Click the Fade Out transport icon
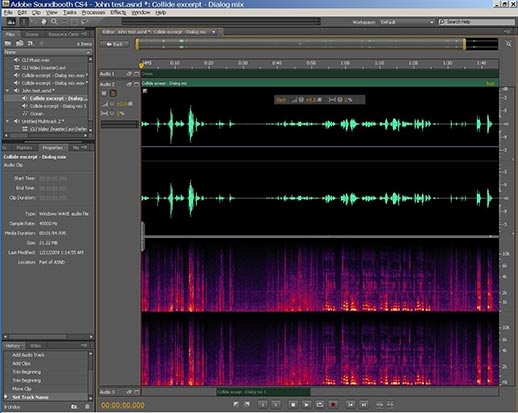518x413 pixels. [x=247, y=404]
